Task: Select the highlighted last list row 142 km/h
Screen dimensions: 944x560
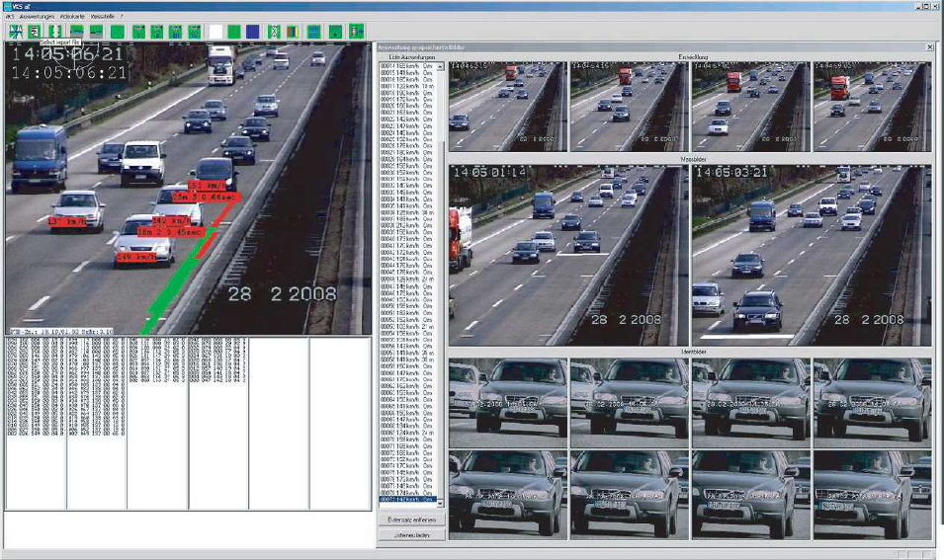Action: click(x=407, y=499)
